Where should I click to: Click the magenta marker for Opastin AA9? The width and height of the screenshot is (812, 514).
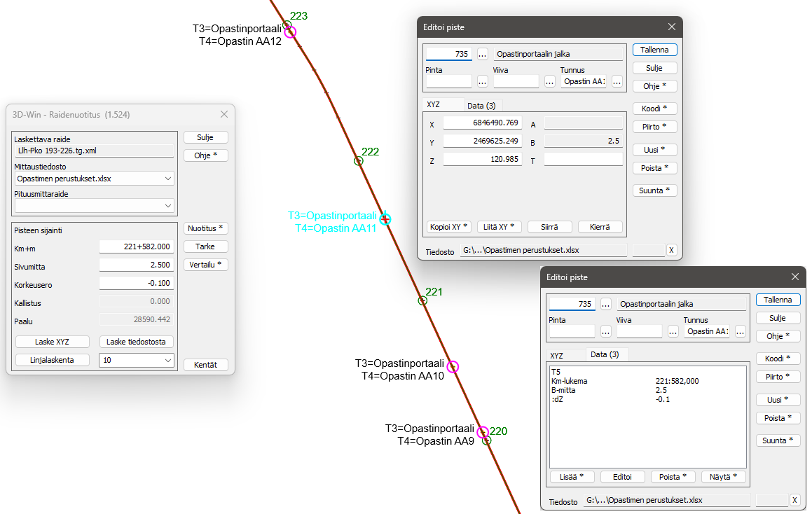[x=482, y=432]
